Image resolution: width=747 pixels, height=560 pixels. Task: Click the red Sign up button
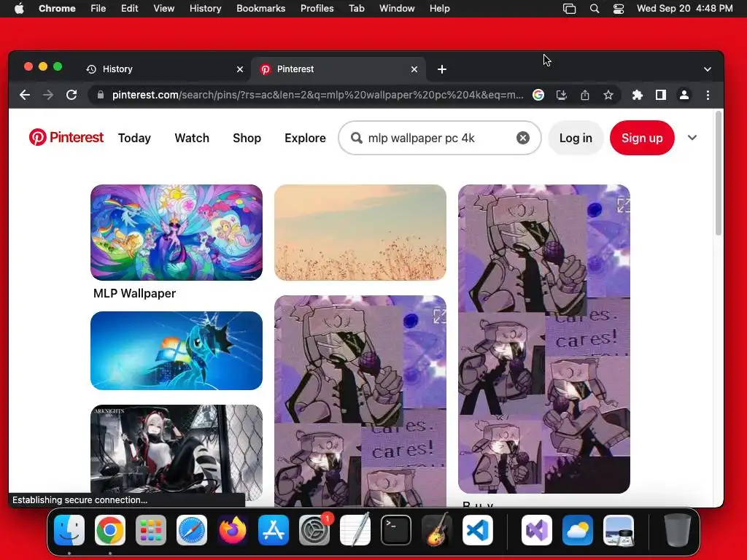pos(642,138)
